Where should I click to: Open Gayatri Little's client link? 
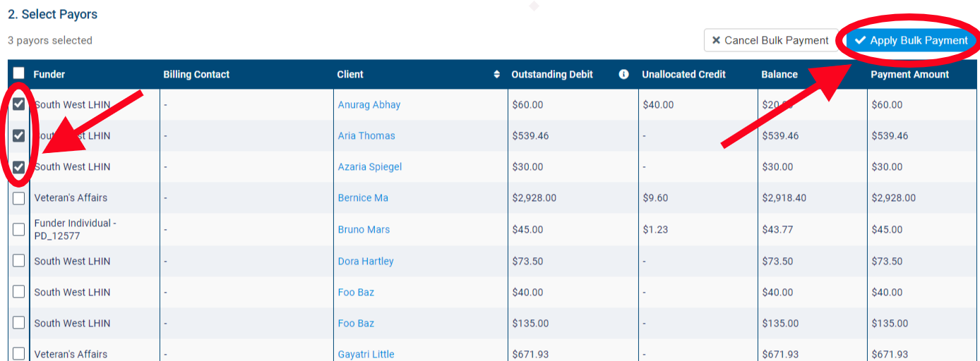(x=366, y=354)
